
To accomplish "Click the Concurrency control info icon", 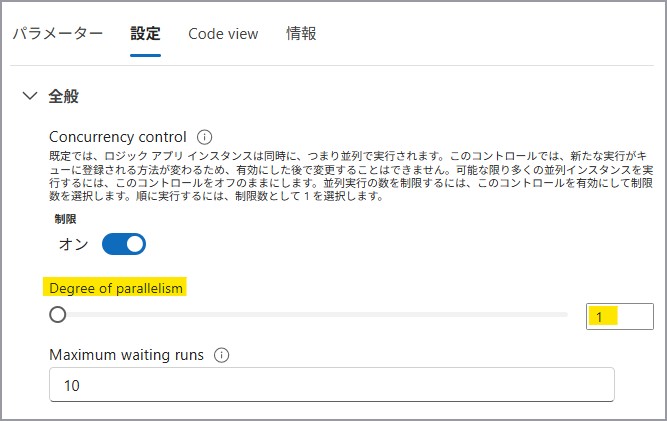I will pyautogui.click(x=205, y=137).
